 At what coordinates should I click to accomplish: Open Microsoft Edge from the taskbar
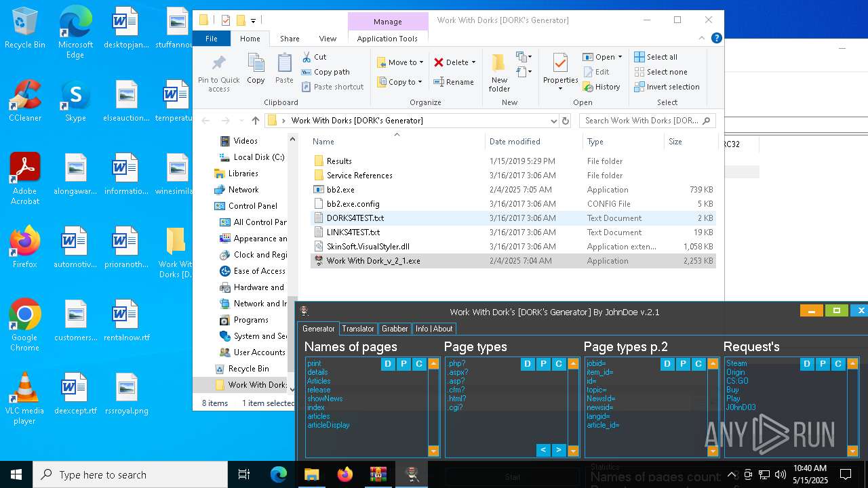[x=279, y=474]
